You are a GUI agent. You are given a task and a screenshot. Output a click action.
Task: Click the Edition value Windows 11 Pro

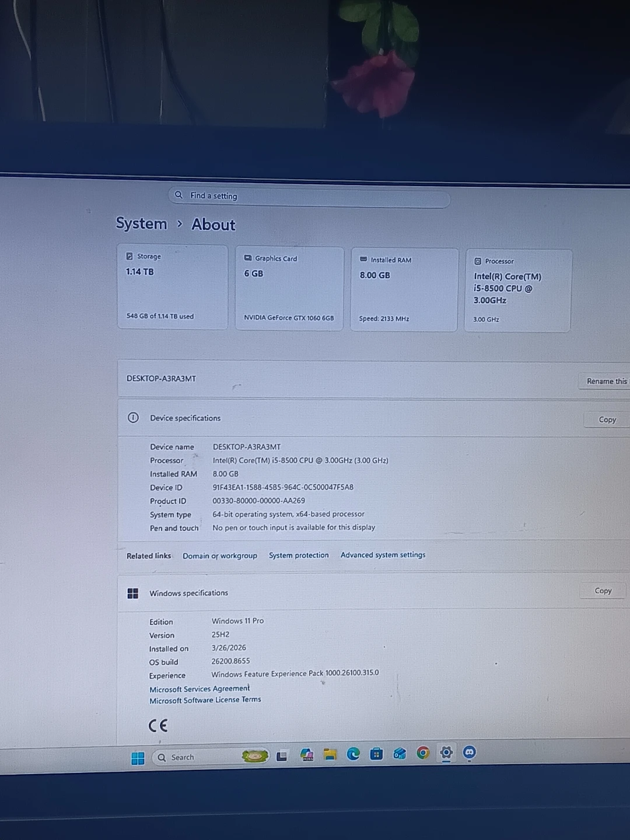(x=237, y=621)
